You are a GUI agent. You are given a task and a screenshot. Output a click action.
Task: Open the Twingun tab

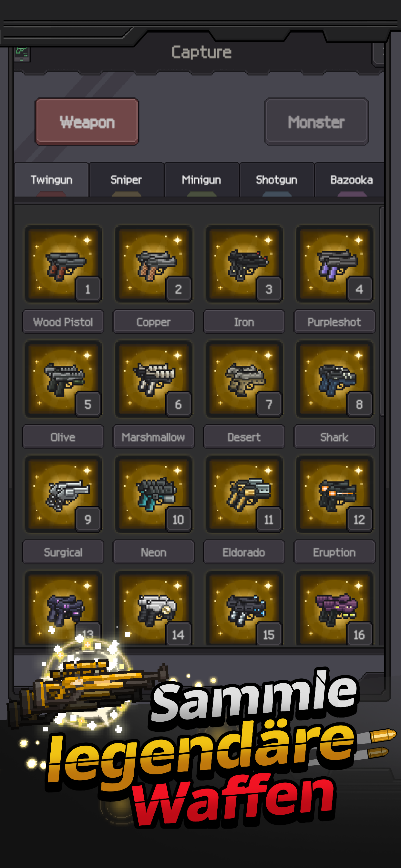tap(52, 180)
